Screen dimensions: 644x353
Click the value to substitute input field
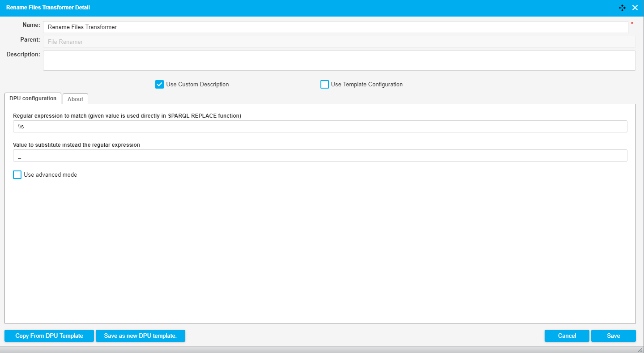(320, 155)
